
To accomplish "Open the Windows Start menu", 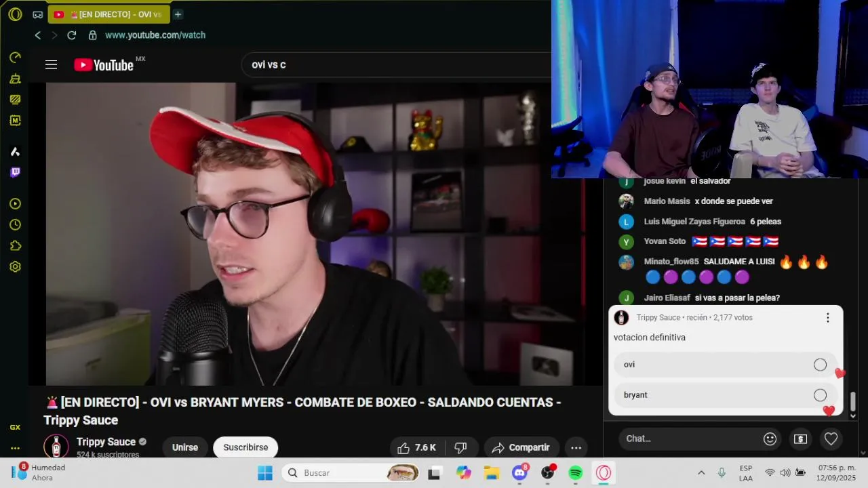I will click(265, 472).
